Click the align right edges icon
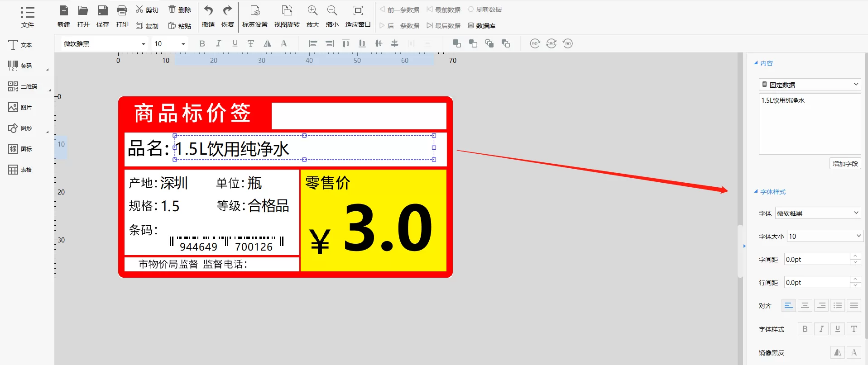Screen dimensions: 868x365 click(x=330, y=43)
